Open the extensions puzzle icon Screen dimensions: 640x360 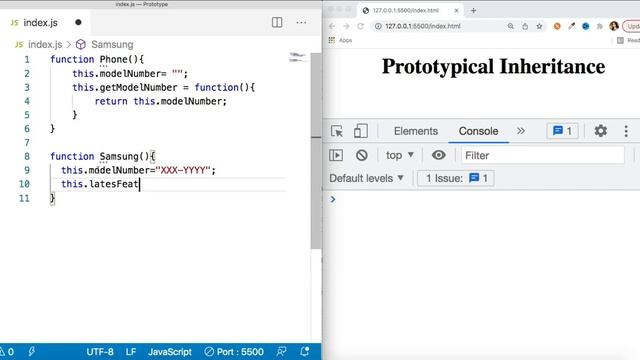click(600, 26)
